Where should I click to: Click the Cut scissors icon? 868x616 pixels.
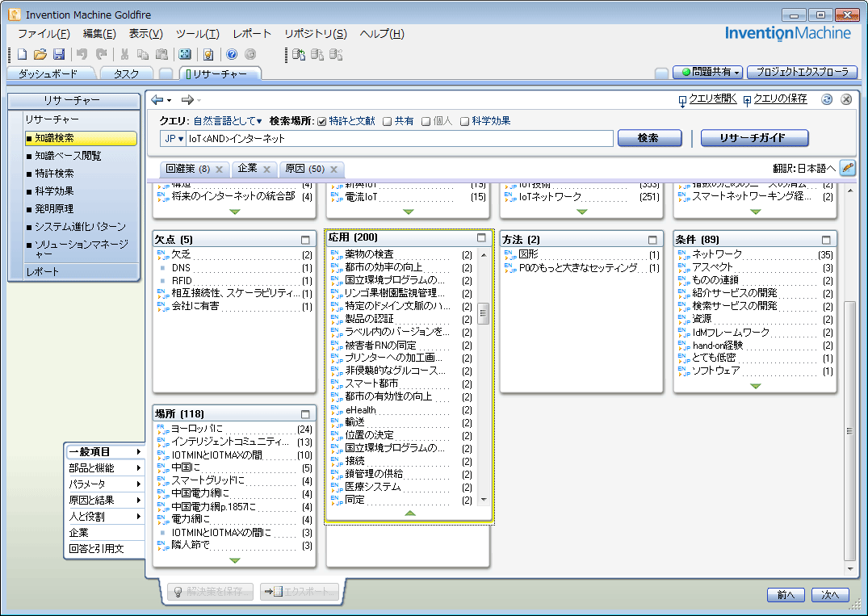[x=124, y=54]
